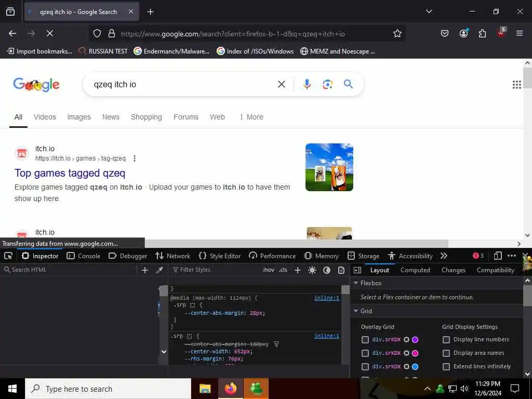Open the qzeq game thumbnail image
Viewport: 532px width, 399px height.
[x=329, y=167]
